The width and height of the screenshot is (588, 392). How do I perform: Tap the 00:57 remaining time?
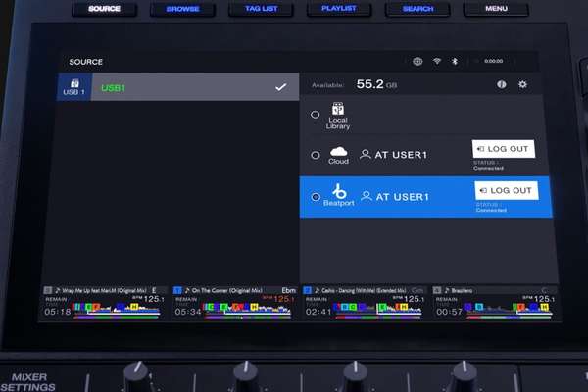tap(449, 312)
